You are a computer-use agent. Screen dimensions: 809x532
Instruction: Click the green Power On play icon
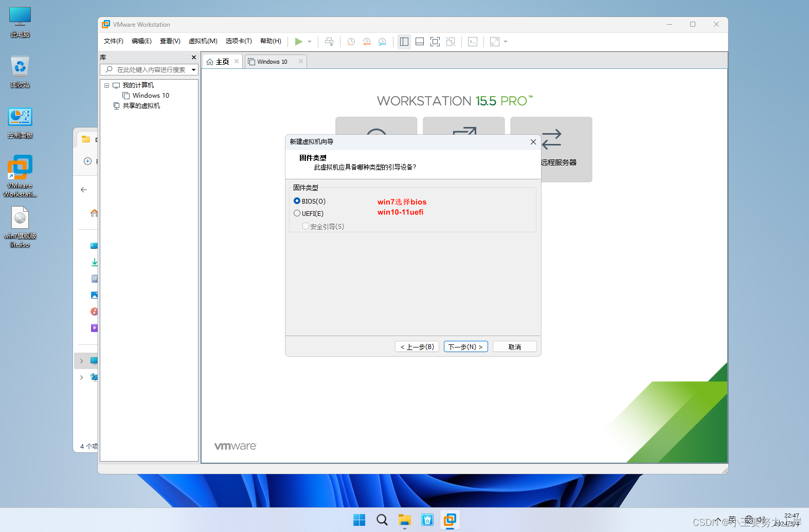pyautogui.click(x=298, y=42)
